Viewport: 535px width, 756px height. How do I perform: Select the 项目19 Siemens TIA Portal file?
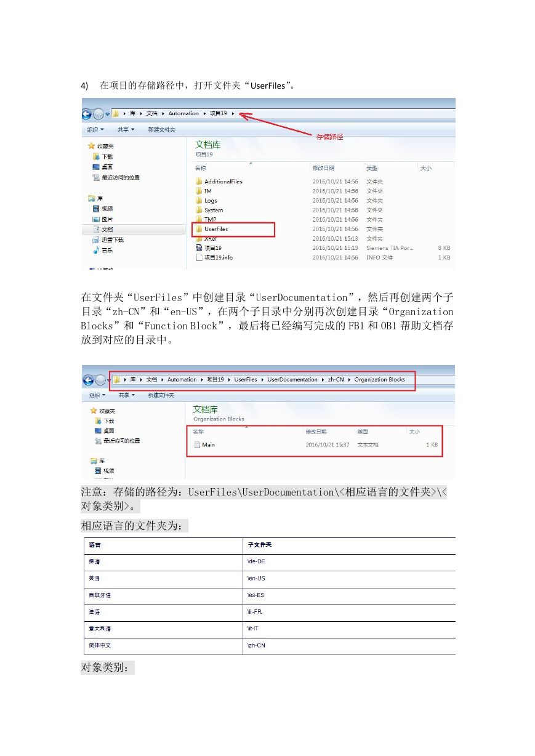pyautogui.click(x=208, y=247)
